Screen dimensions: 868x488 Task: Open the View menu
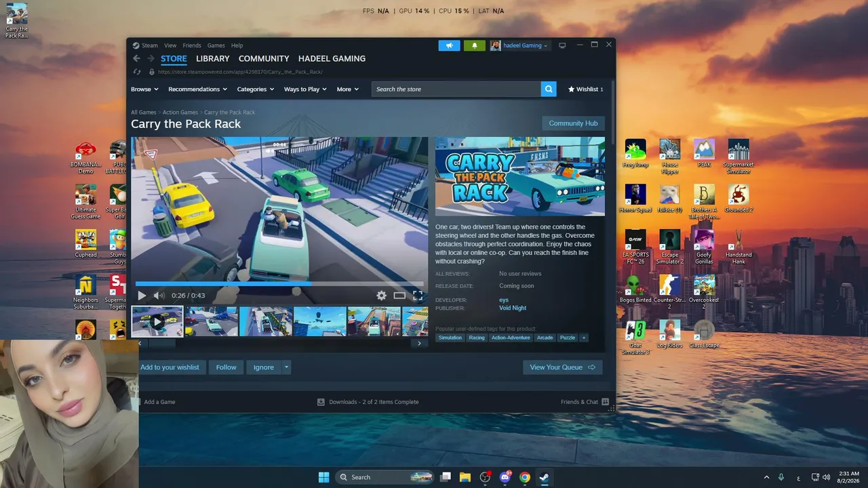click(x=170, y=45)
